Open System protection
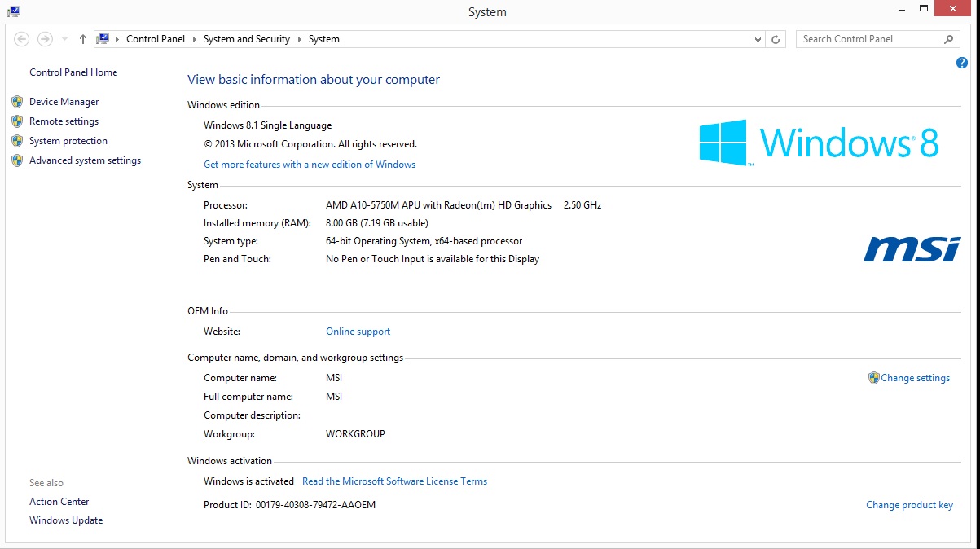980x549 pixels. click(x=68, y=141)
